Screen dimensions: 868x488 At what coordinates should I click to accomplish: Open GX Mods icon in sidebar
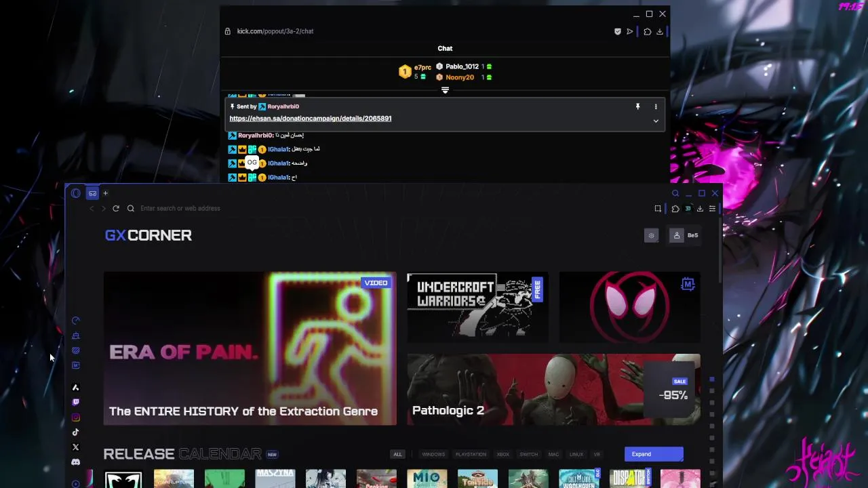(x=76, y=365)
